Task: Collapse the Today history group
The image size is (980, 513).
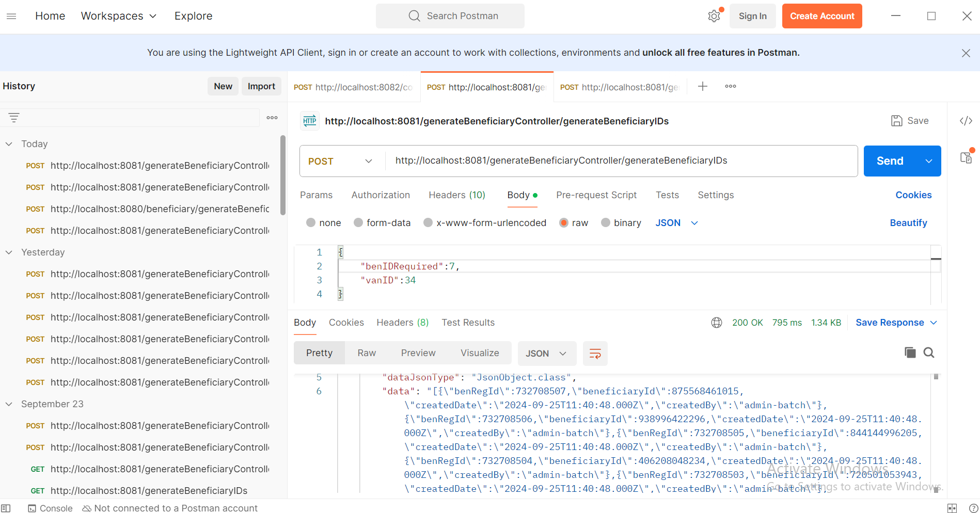Action: coord(9,144)
